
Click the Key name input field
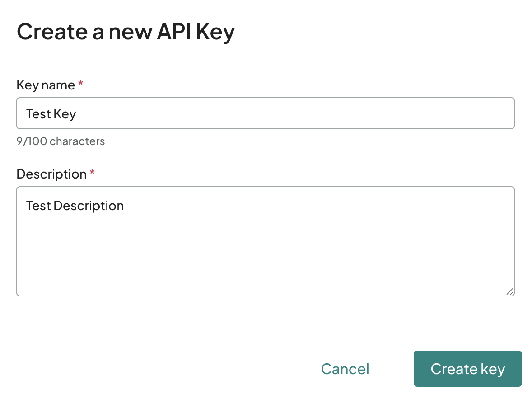(x=265, y=114)
